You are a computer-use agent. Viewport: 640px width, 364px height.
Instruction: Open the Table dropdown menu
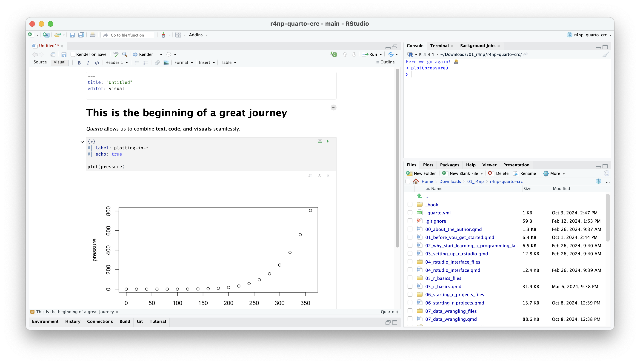click(228, 63)
